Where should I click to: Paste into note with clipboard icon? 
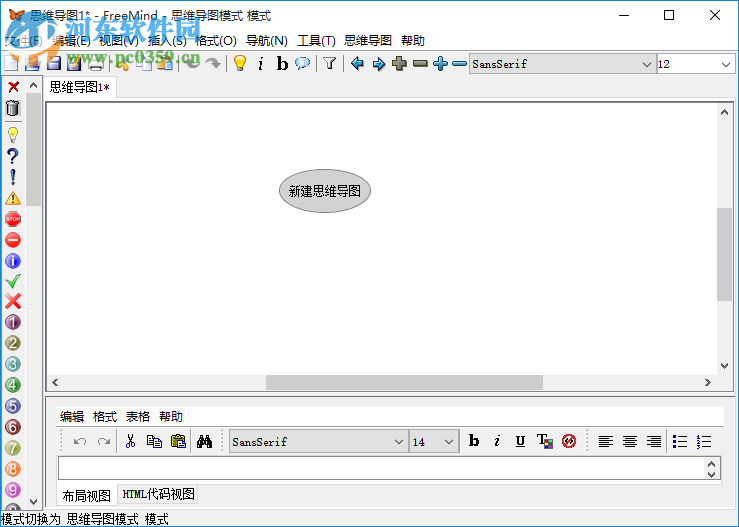pos(178,442)
